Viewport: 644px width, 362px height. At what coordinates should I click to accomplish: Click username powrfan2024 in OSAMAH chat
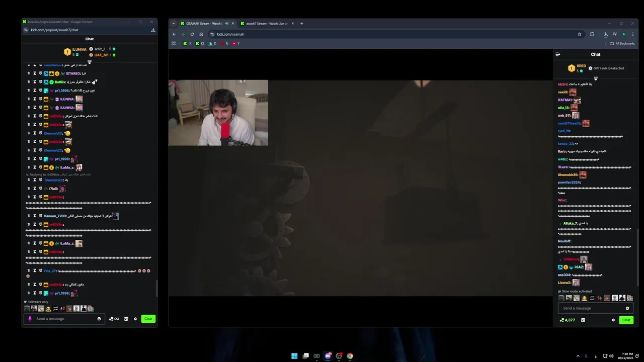click(569, 183)
